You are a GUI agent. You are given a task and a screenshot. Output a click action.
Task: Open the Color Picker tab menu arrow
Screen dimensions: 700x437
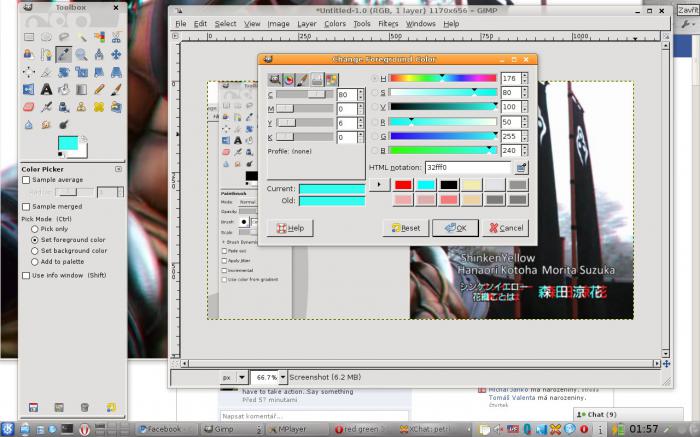tap(118, 169)
